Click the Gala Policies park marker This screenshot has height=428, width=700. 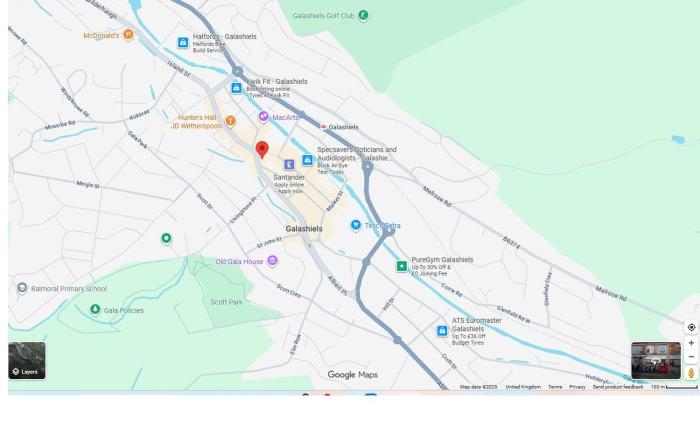(x=95, y=309)
